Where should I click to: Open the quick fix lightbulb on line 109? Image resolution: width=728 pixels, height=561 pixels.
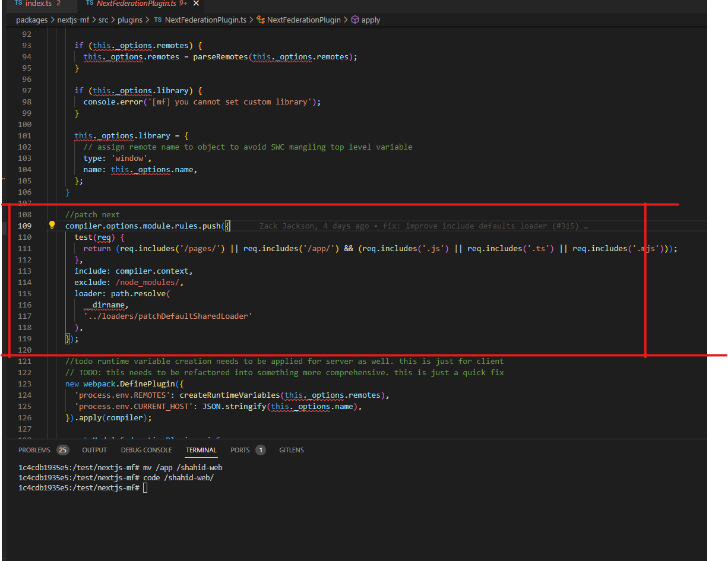pos(51,226)
